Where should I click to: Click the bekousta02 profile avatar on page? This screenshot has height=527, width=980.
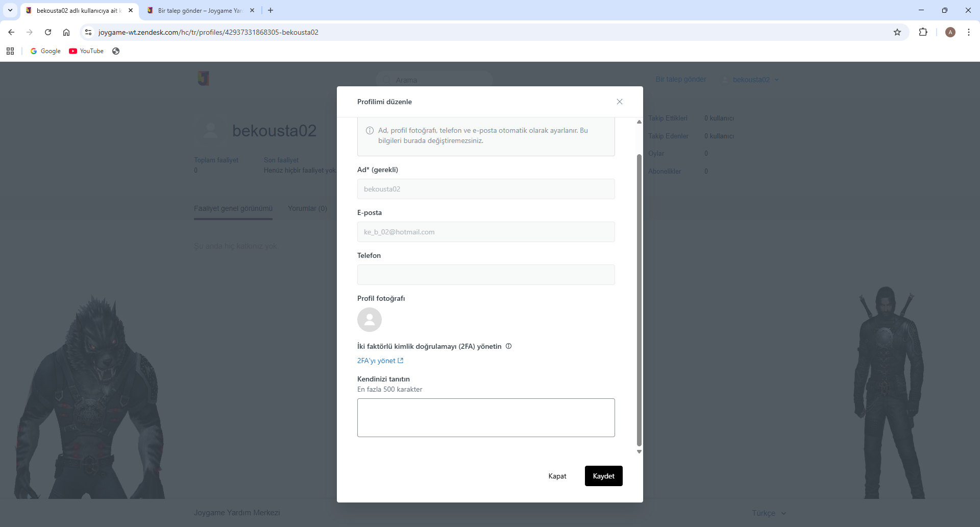pos(210,131)
